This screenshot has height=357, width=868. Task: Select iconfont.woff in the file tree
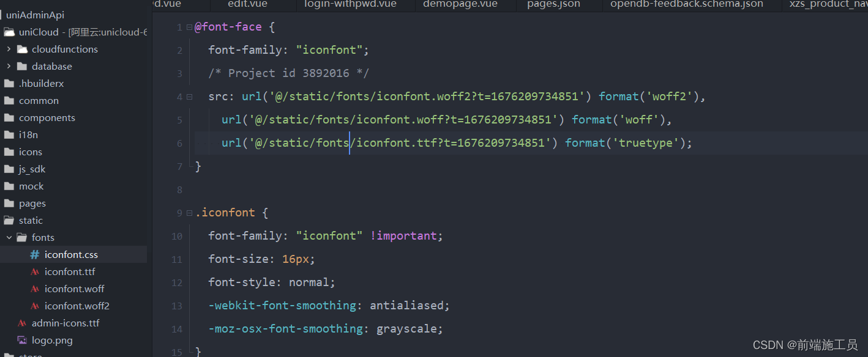pos(73,289)
